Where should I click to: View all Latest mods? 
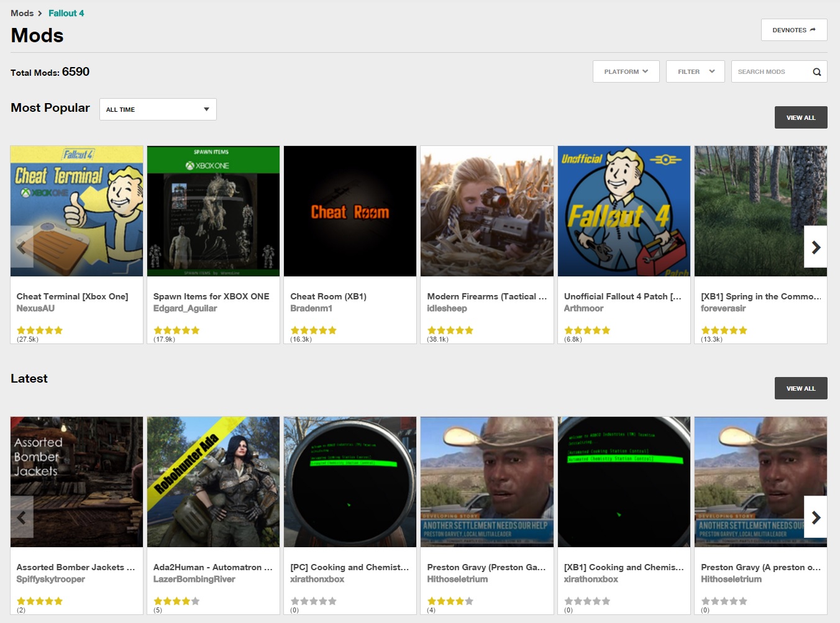click(x=800, y=388)
